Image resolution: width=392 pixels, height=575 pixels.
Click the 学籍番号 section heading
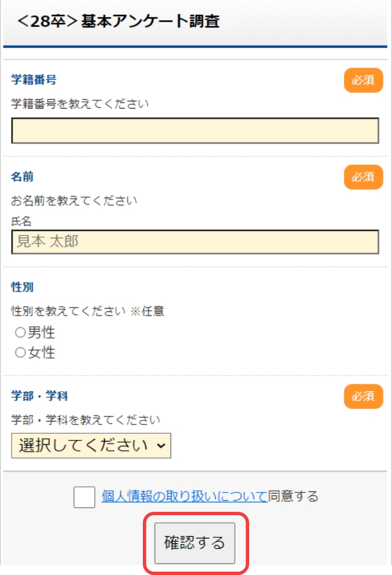tap(34, 80)
